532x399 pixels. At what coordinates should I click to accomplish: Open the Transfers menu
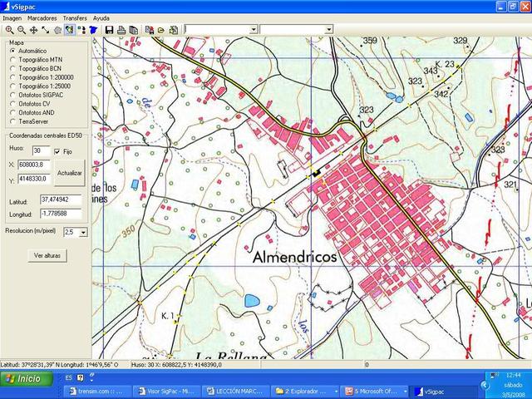tap(75, 17)
